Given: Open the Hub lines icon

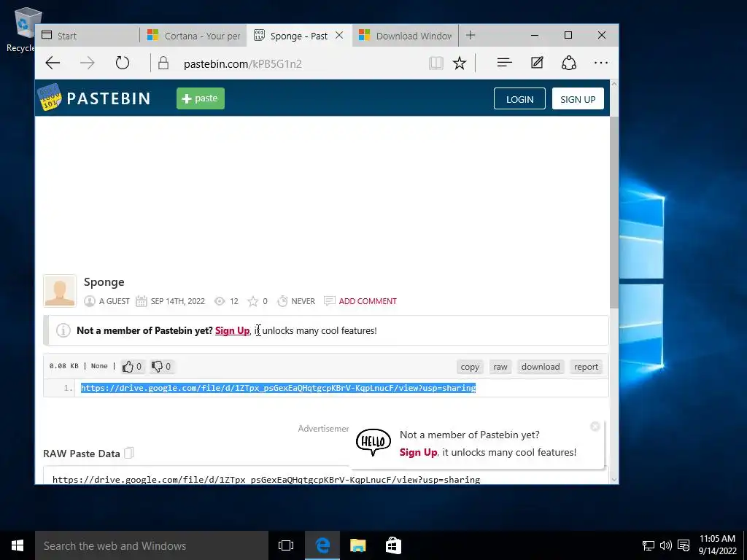Looking at the screenshot, I should coord(504,63).
